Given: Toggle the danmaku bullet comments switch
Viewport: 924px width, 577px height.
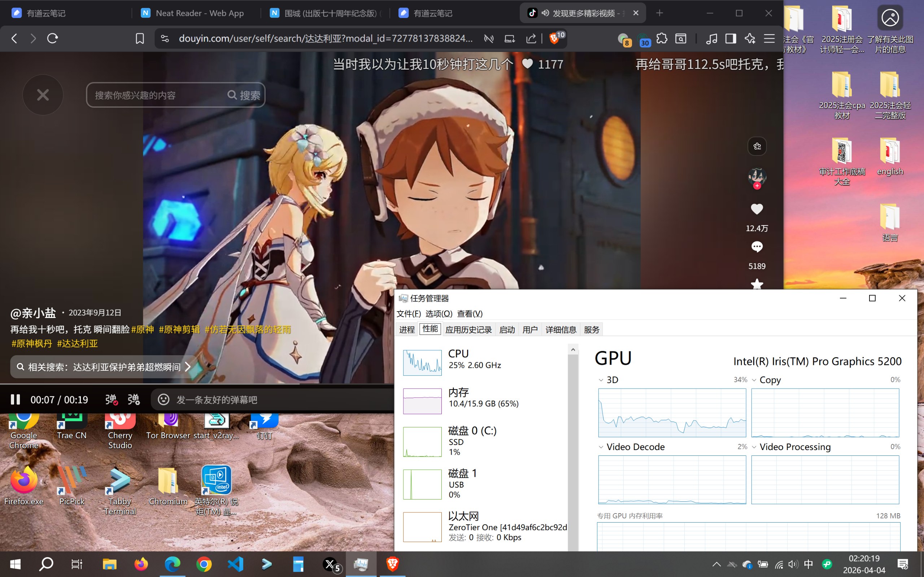Looking at the screenshot, I should [111, 400].
